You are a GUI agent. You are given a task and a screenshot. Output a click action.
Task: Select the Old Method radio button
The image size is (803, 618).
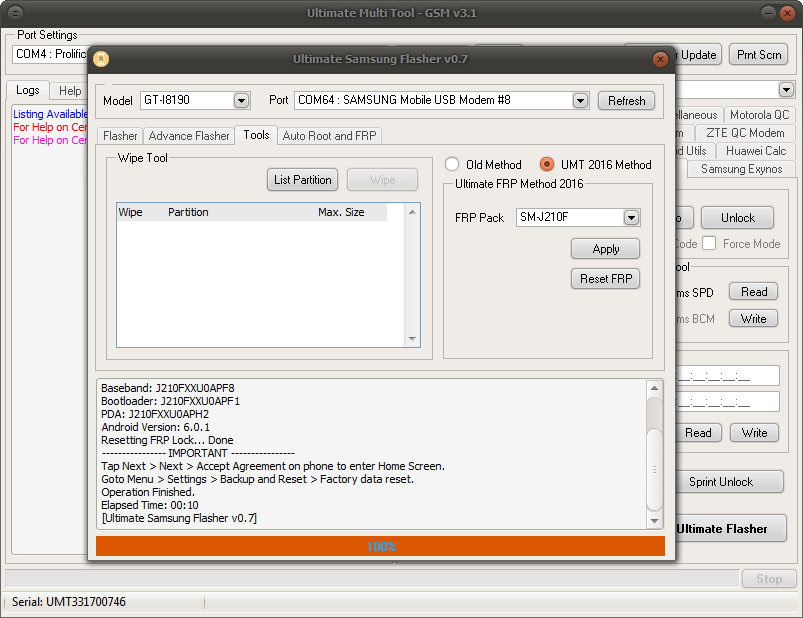[x=453, y=165]
